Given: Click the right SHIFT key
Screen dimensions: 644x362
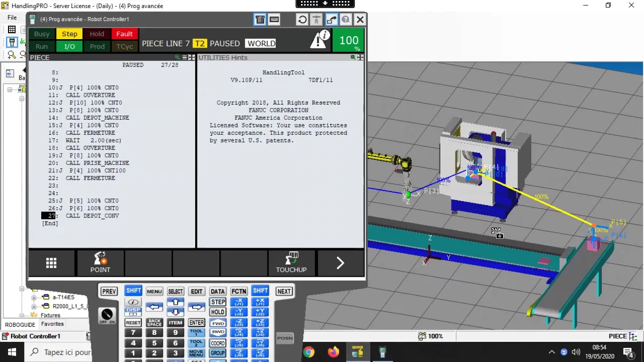Looking at the screenshot, I should pos(260,291).
